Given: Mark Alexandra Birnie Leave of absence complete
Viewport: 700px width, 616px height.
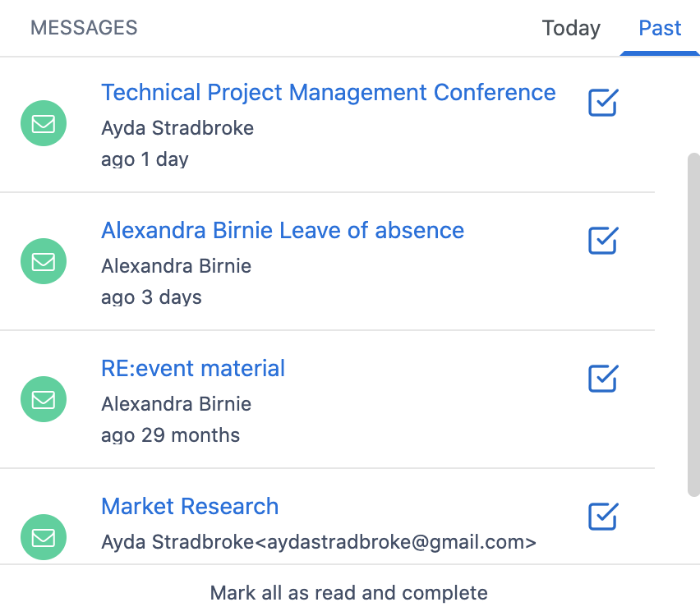Looking at the screenshot, I should pos(603,241).
